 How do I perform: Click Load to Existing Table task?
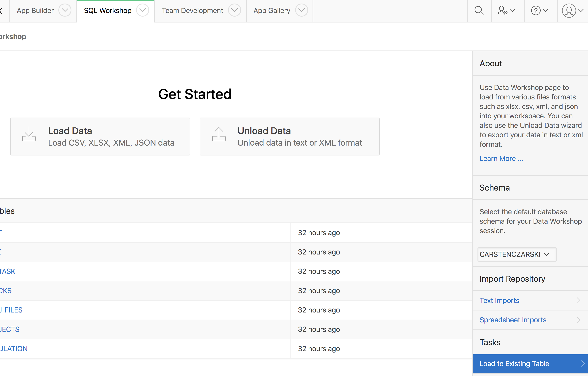pos(514,364)
